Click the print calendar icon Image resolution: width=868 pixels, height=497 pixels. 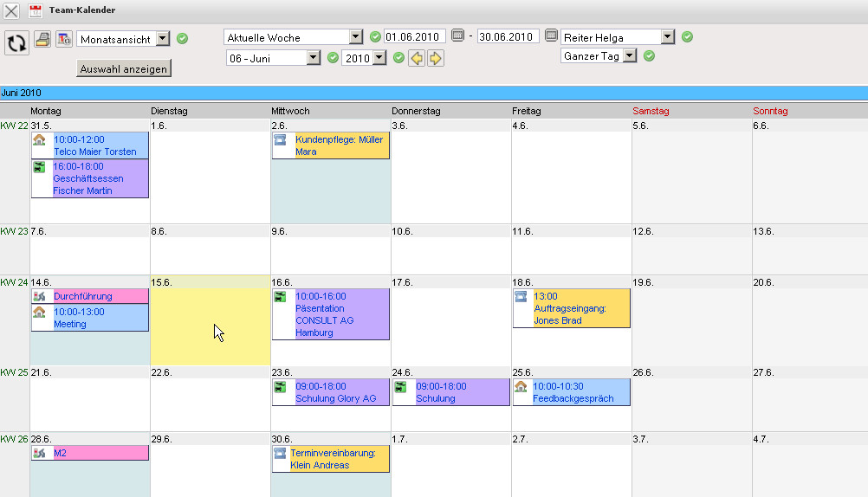coord(42,39)
